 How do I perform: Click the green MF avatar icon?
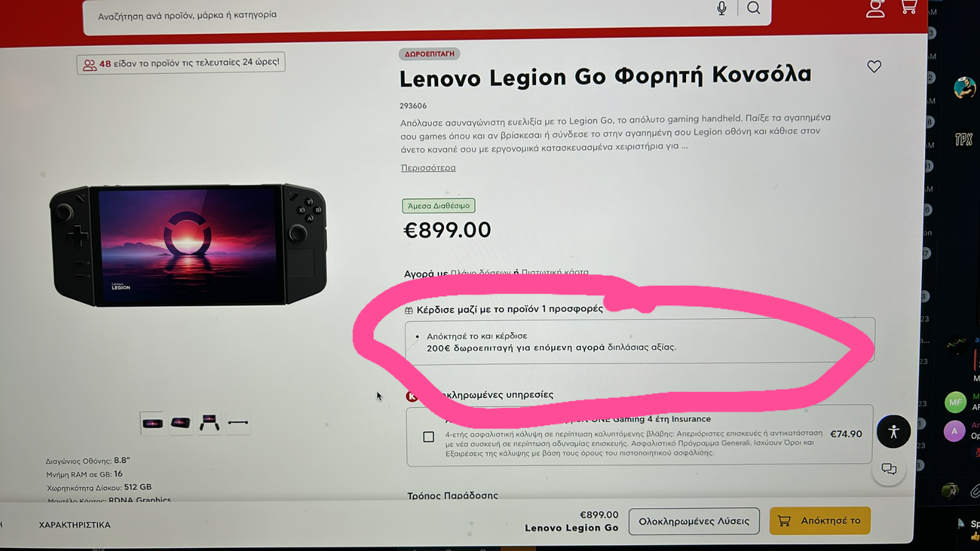coord(956,402)
